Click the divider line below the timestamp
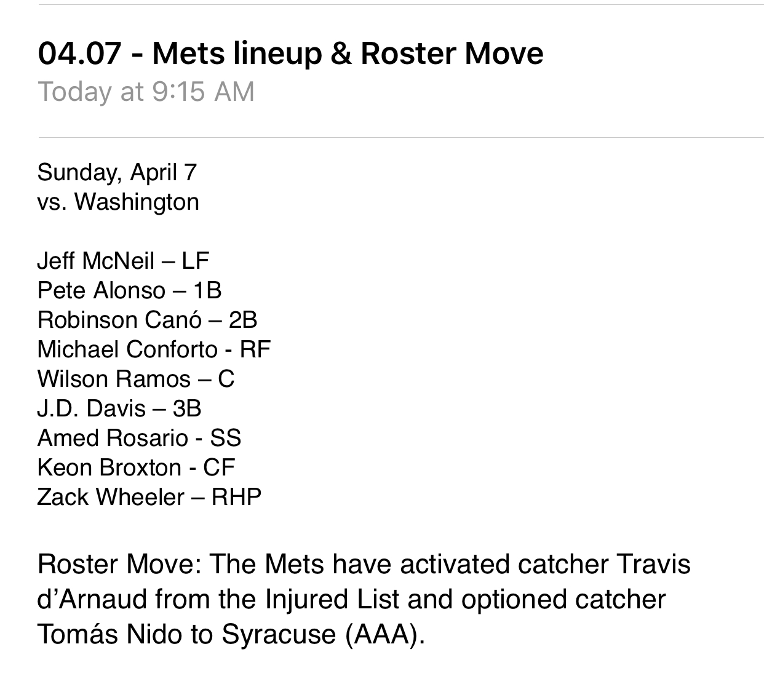764x700 pixels. 400,137
